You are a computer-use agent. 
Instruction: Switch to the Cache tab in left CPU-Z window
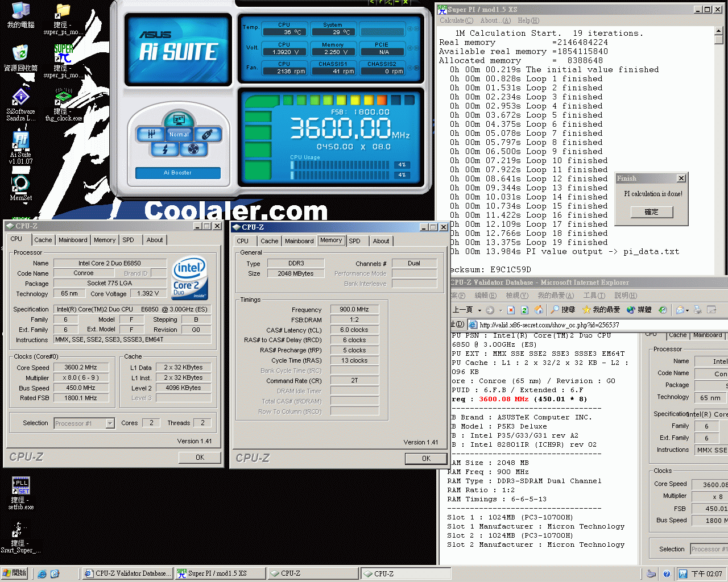pyautogui.click(x=43, y=240)
